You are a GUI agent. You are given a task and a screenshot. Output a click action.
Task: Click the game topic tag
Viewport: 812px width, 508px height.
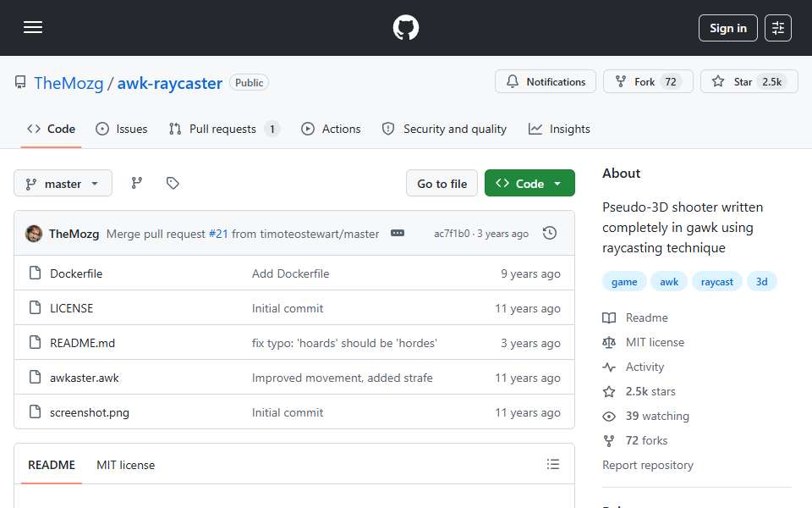pos(624,281)
